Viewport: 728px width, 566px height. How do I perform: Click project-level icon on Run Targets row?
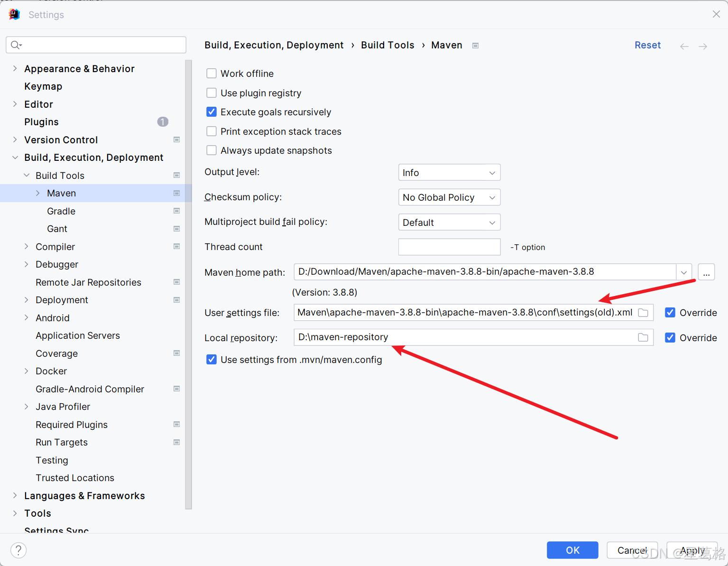(x=177, y=442)
